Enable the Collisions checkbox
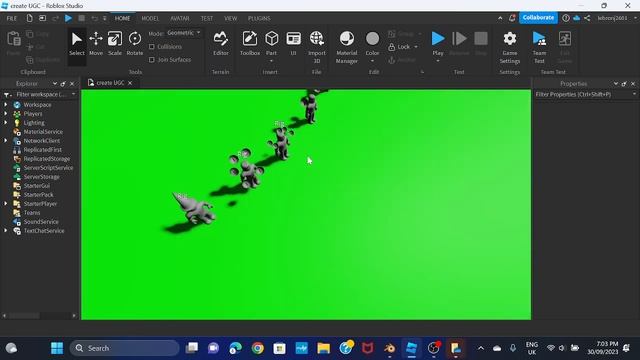 coord(152,47)
